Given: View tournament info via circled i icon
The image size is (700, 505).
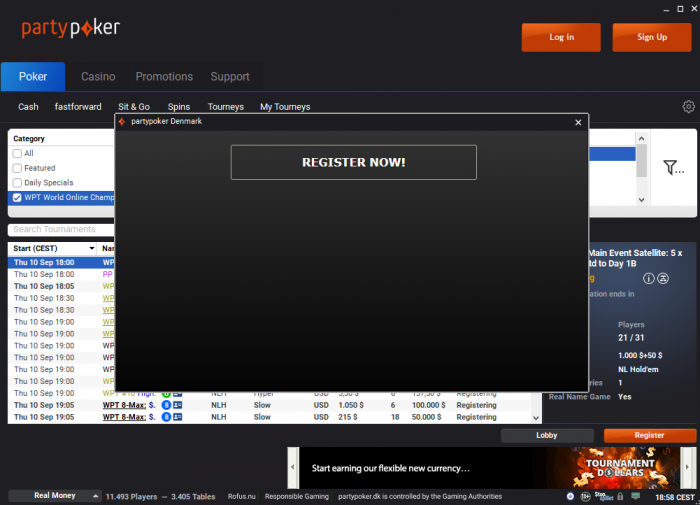Looking at the screenshot, I should click(x=648, y=279).
